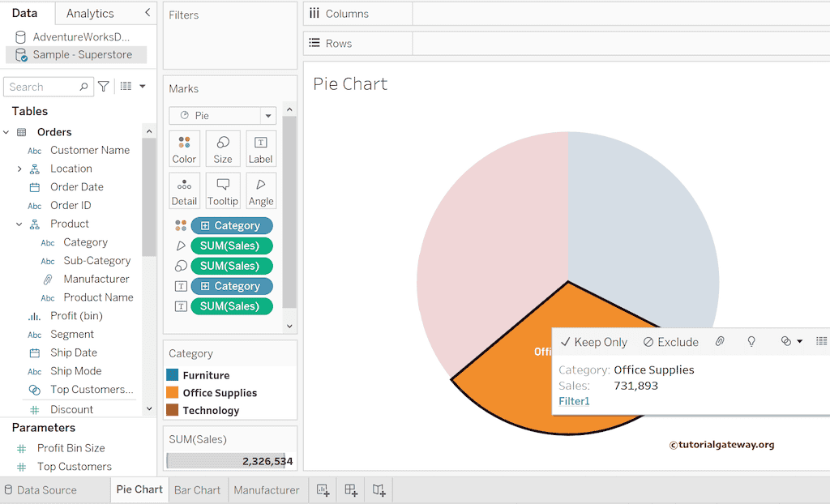Screen dimensions: 830x504
Task: Collapse the Product hierarchy
Action: click(x=19, y=224)
